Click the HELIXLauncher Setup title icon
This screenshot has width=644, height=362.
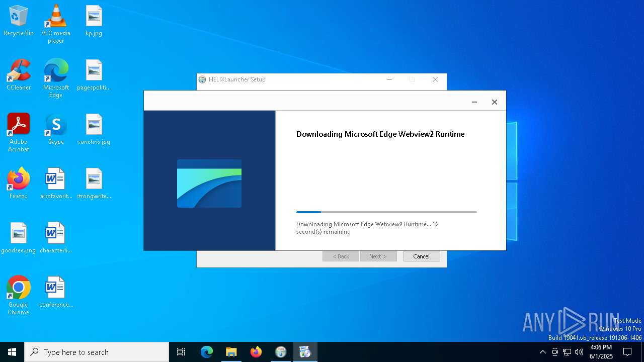pyautogui.click(x=202, y=79)
